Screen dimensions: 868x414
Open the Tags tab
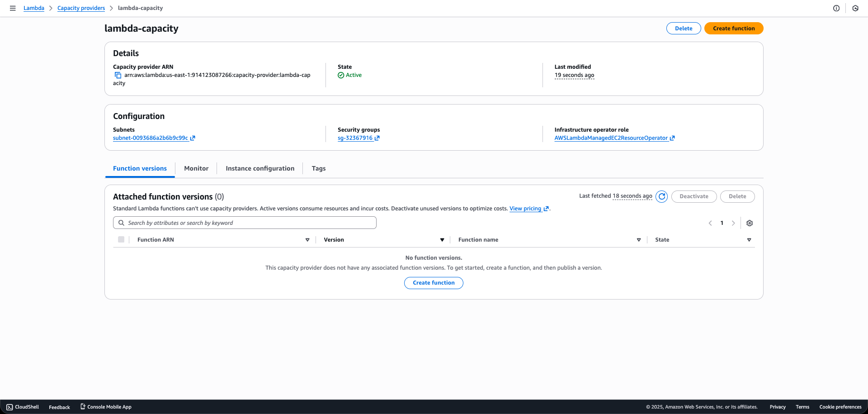click(x=318, y=168)
